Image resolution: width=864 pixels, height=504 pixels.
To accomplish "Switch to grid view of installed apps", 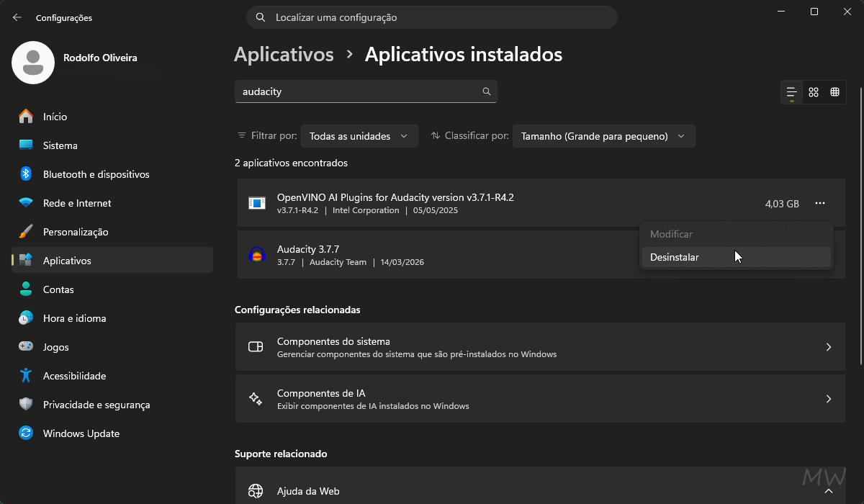I will pos(813,92).
